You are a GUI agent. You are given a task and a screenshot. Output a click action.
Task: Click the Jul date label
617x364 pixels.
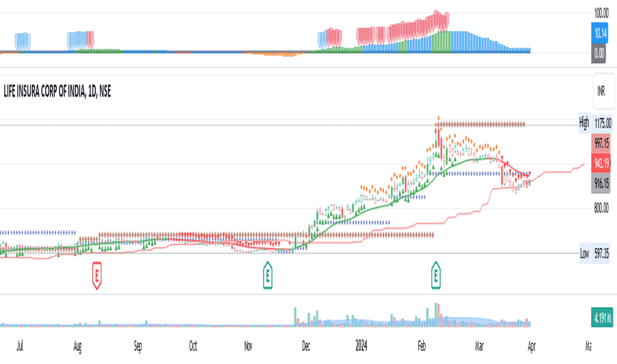[x=20, y=346]
